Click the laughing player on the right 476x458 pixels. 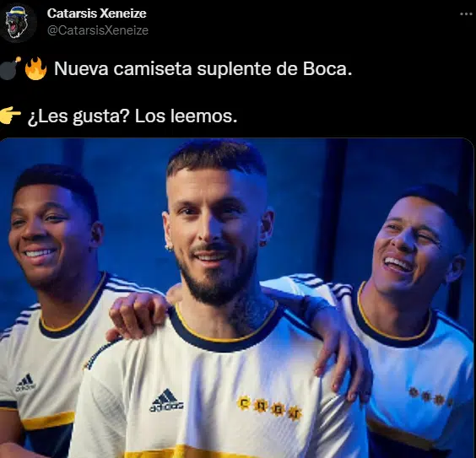click(x=420, y=243)
